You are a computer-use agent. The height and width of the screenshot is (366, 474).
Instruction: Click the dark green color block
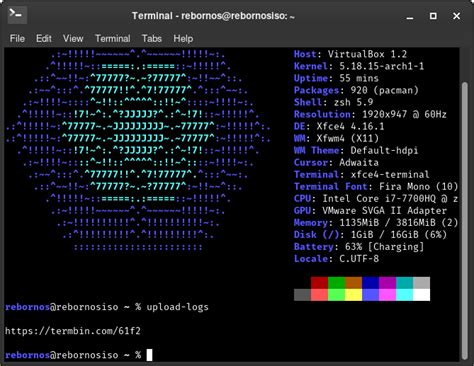(336, 283)
